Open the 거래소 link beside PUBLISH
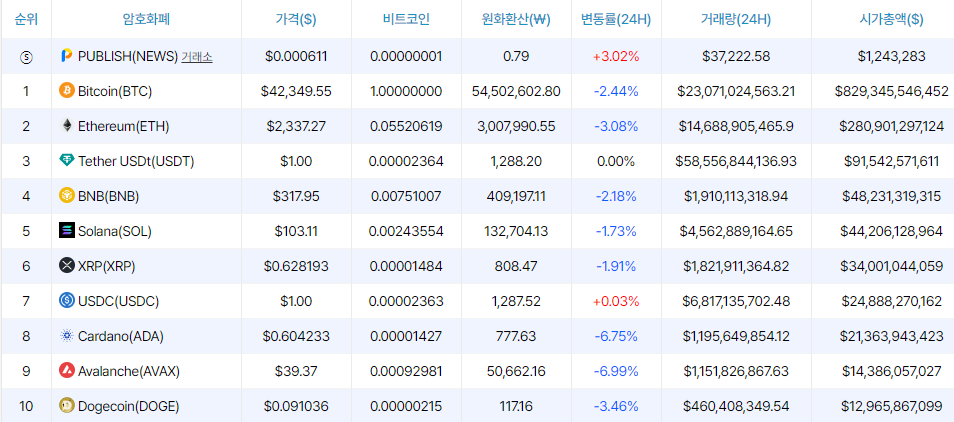 coord(197,57)
